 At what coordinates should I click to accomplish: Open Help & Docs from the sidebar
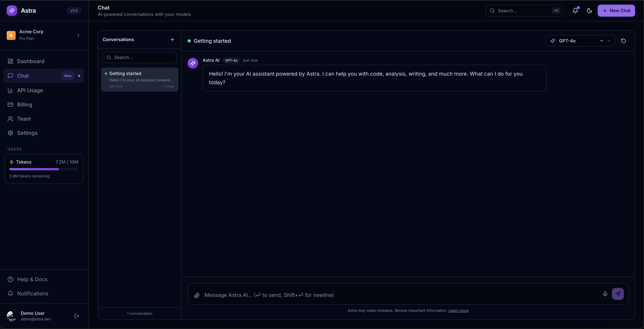[32, 279]
